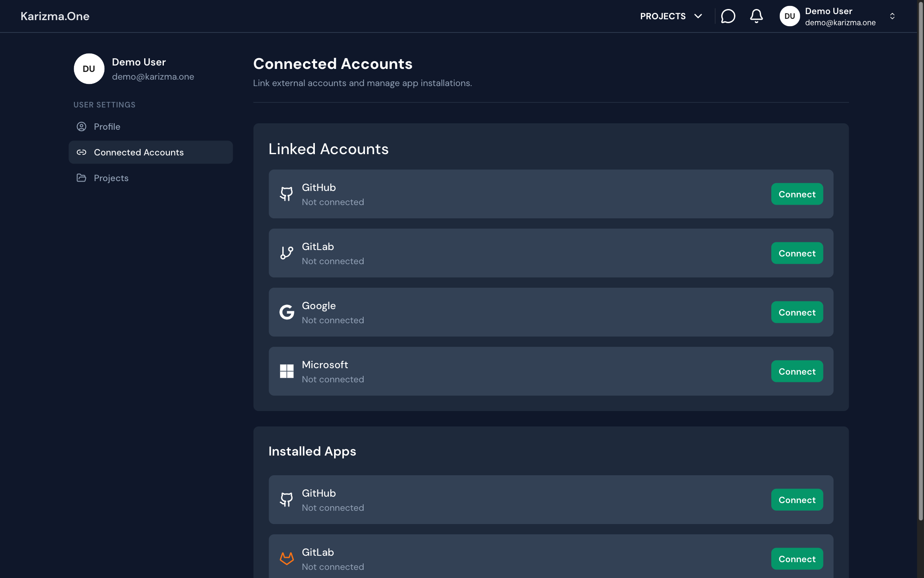Click 'demo@karizma.one' email in sidebar

tap(153, 77)
